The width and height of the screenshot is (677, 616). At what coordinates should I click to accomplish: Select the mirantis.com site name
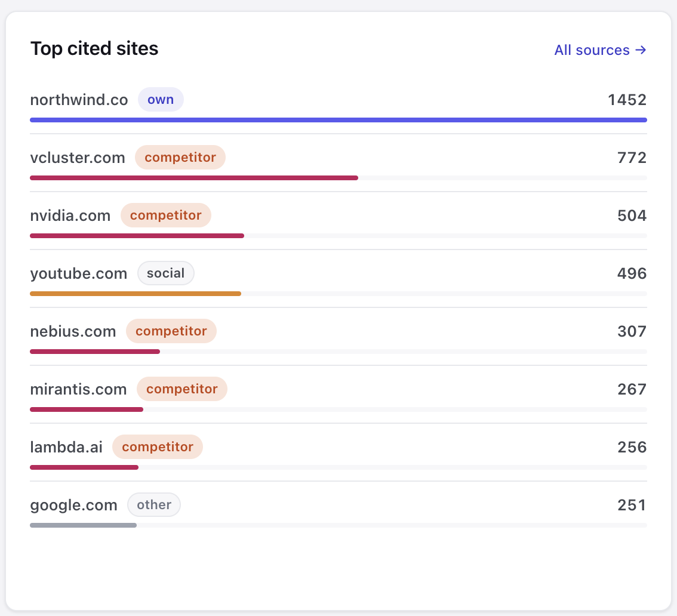pos(79,389)
